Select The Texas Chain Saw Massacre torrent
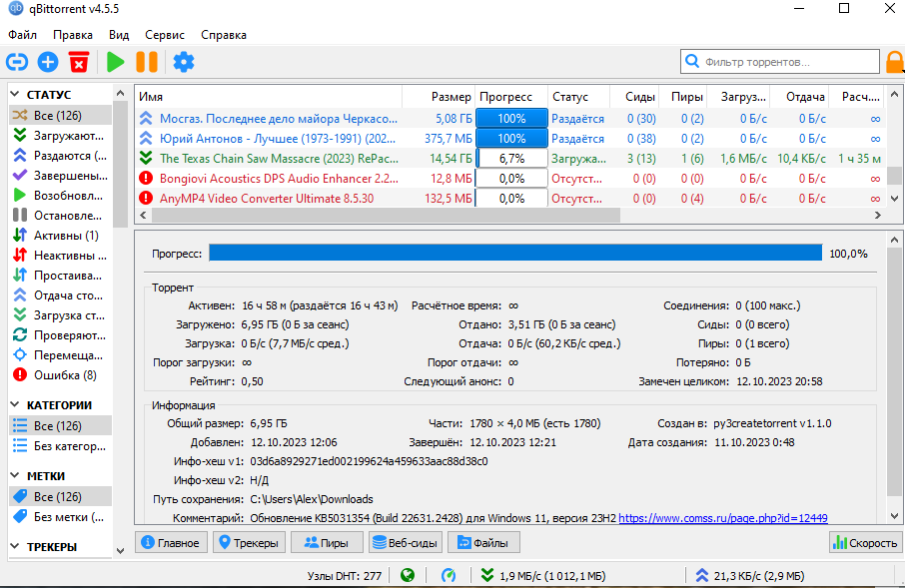The height and width of the screenshot is (588, 905). [510, 158]
